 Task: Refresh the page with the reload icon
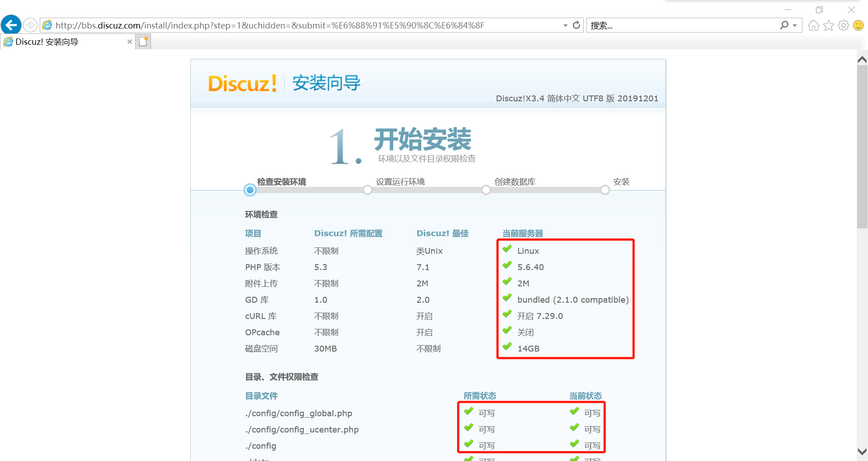click(576, 25)
